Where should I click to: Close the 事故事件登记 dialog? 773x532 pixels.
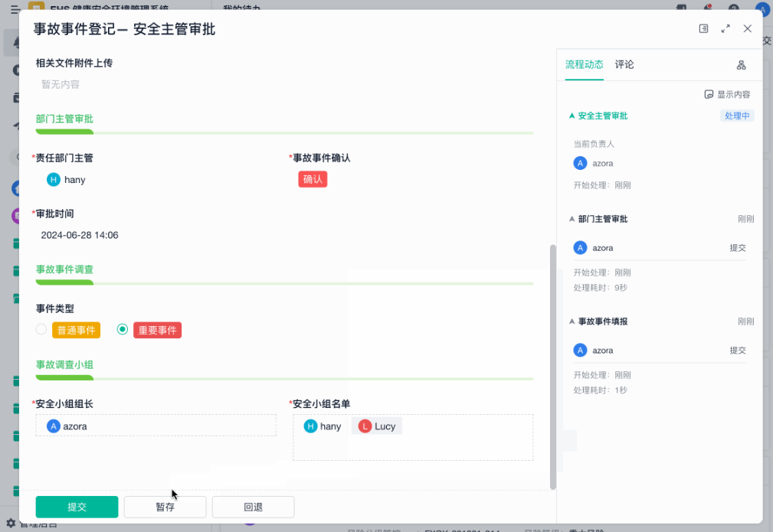click(x=748, y=28)
